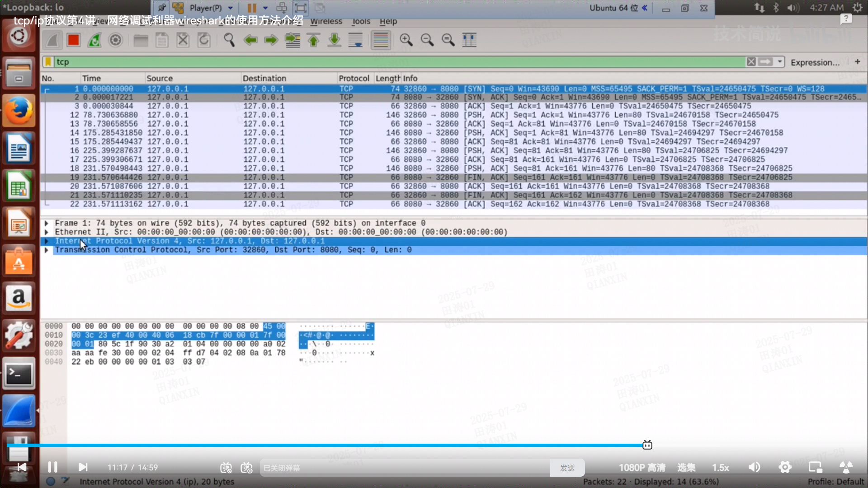This screenshot has height=488, width=868.
Task: Open the Wireless menu
Action: pos(326,21)
